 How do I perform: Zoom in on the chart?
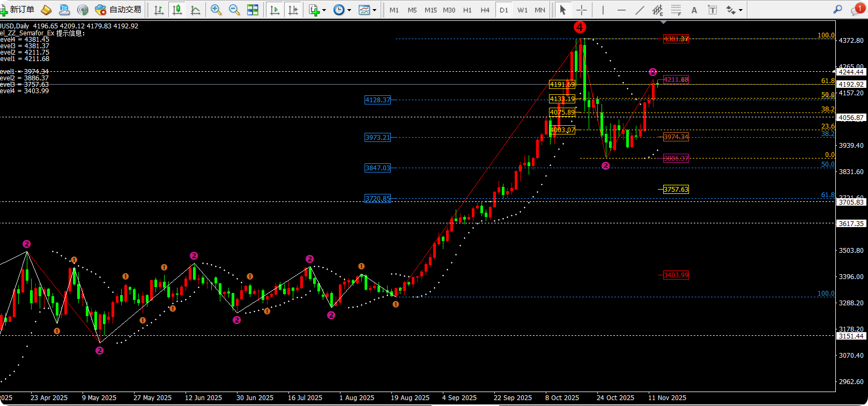click(x=216, y=10)
